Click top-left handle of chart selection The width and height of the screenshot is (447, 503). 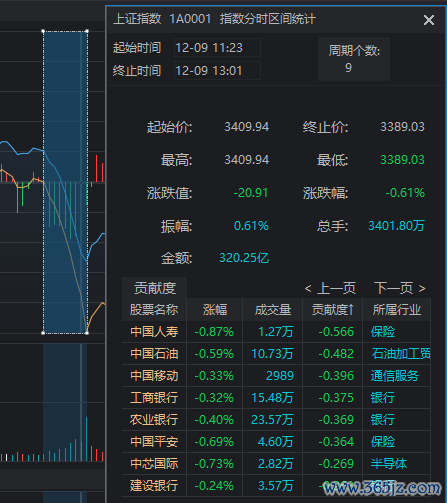43,31
